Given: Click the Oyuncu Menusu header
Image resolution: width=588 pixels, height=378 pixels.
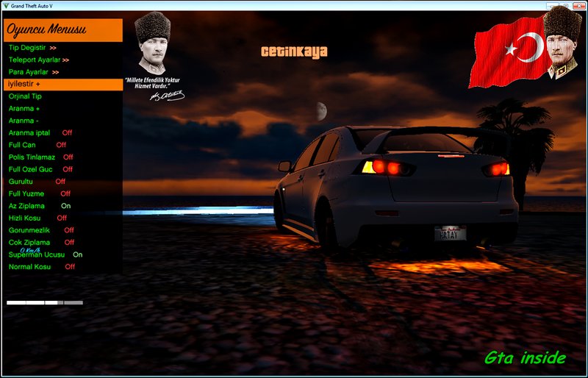Looking at the screenshot, I should coord(63,30).
